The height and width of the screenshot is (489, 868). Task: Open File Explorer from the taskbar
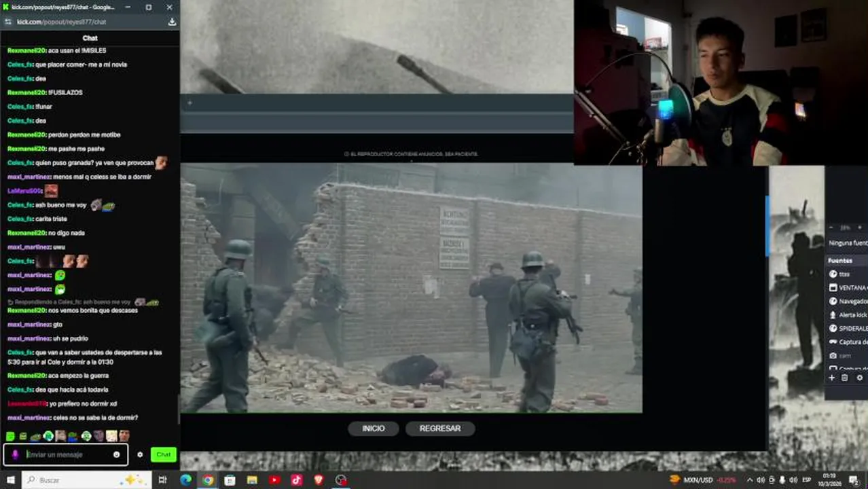click(x=252, y=480)
